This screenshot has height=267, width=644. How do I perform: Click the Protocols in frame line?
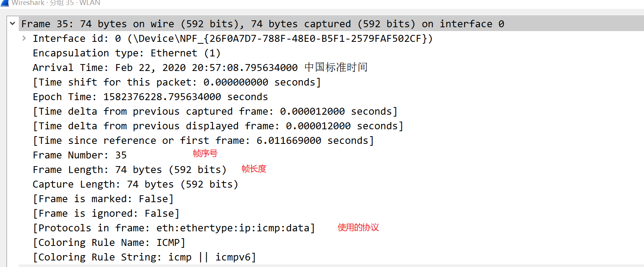pos(172,227)
